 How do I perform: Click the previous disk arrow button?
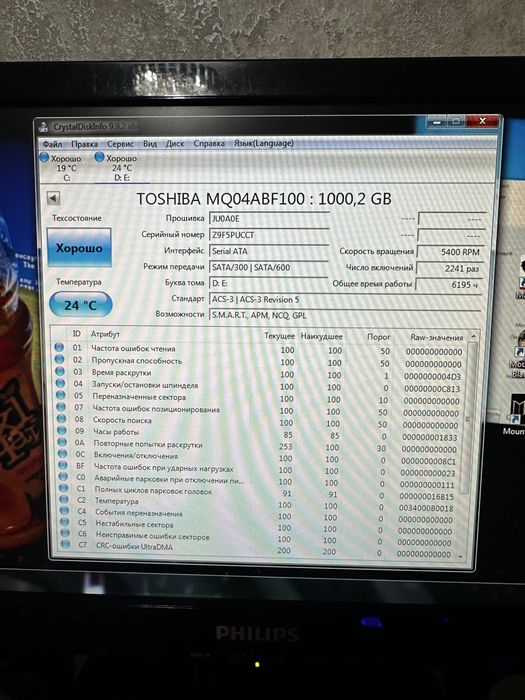pos(53,198)
